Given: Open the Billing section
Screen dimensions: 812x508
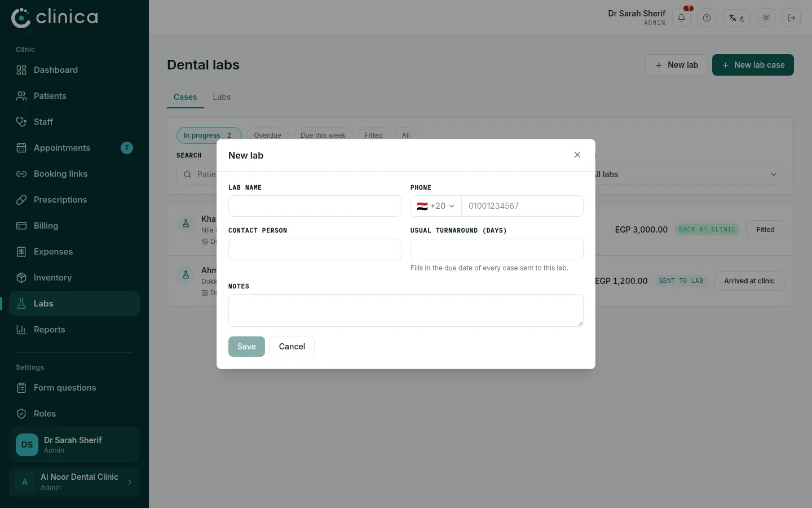Looking at the screenshot, I should tap(74, 226).
